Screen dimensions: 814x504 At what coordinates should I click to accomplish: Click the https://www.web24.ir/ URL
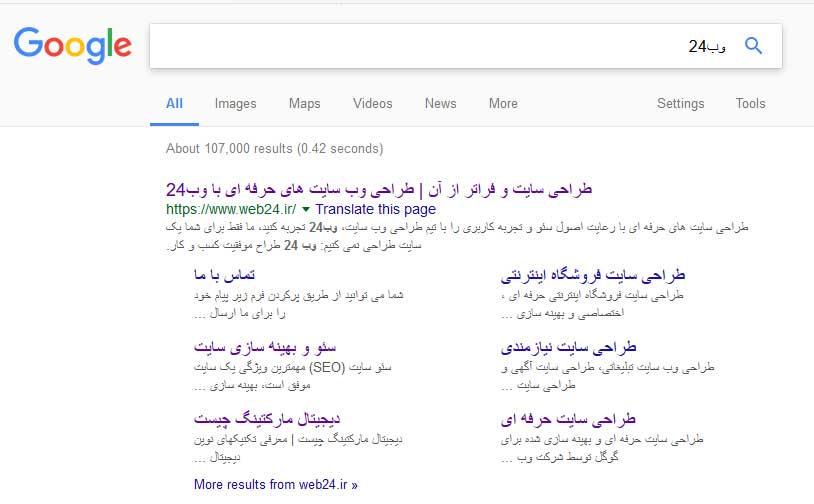pos(231,209)
